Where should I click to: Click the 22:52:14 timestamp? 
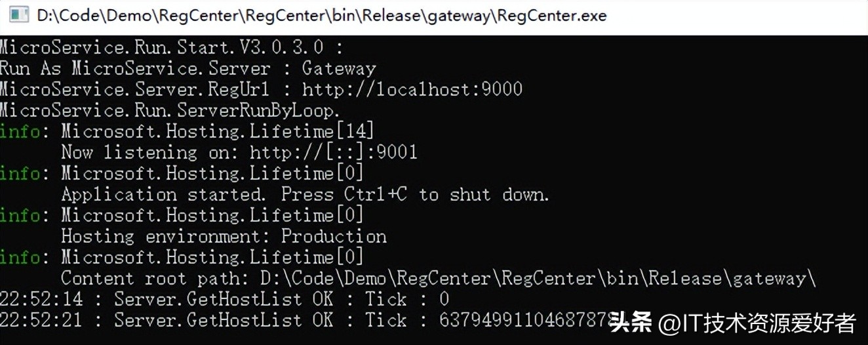tap(41, 300)
